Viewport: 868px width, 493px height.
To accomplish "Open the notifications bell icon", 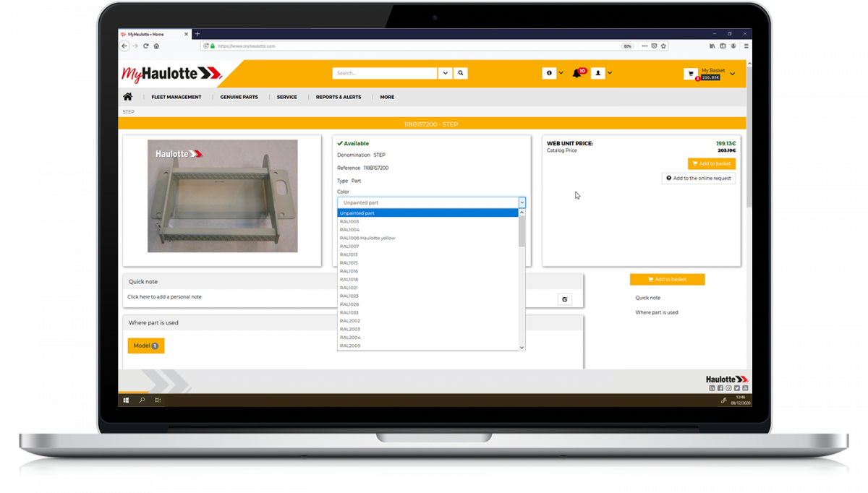I will [577, 73].
